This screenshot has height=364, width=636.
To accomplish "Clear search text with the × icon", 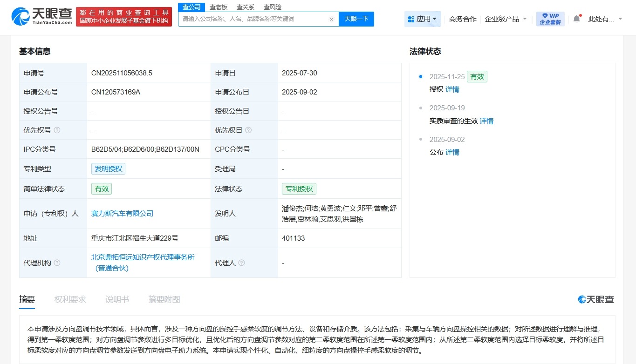I will (x=331, y=19).
